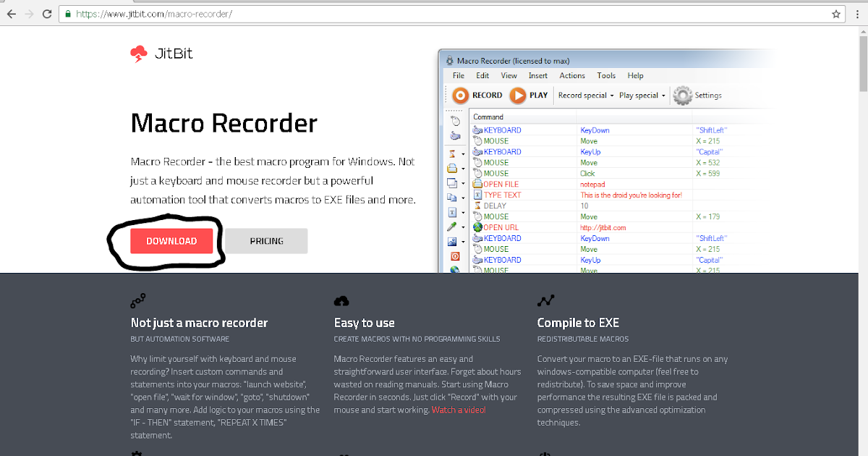868x456 pixels.
Task: Open the Actions menu
Action: [x=572, y=75]
